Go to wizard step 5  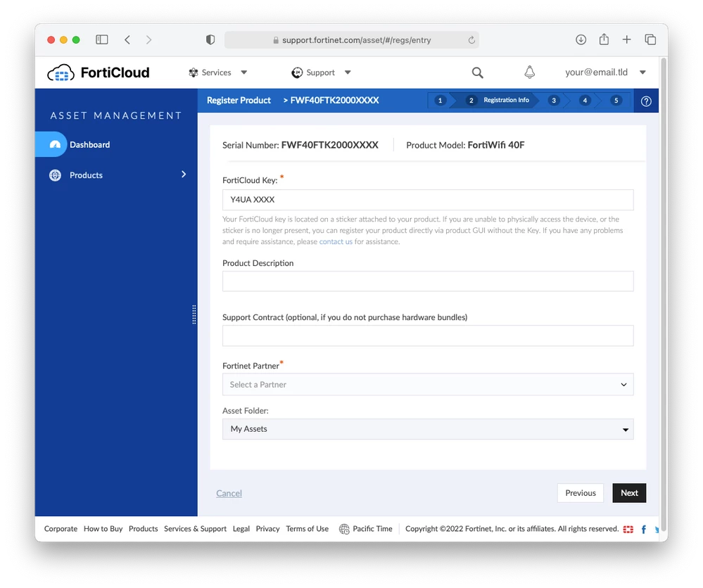616,101
